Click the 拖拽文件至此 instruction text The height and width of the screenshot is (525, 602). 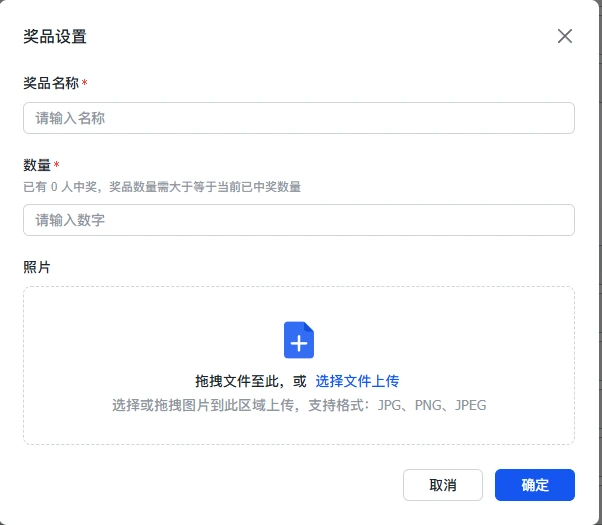(x=243, y=381)
